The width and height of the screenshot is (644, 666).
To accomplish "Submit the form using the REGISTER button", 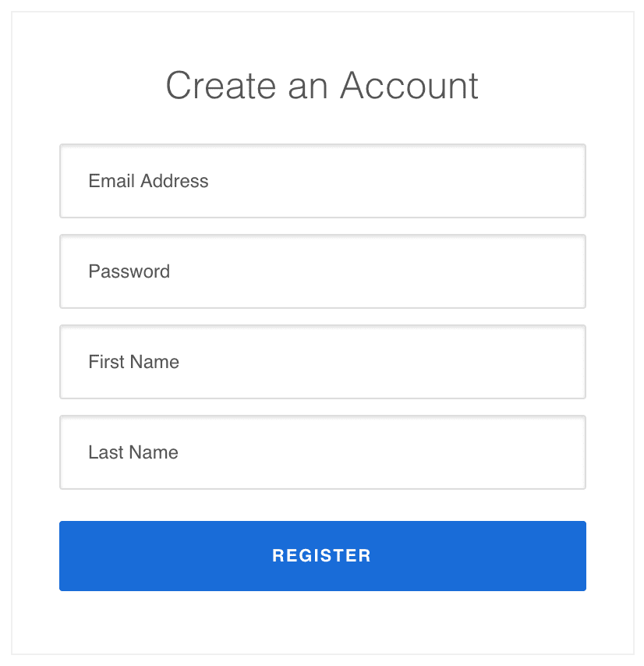I will (x=322, y=556).
